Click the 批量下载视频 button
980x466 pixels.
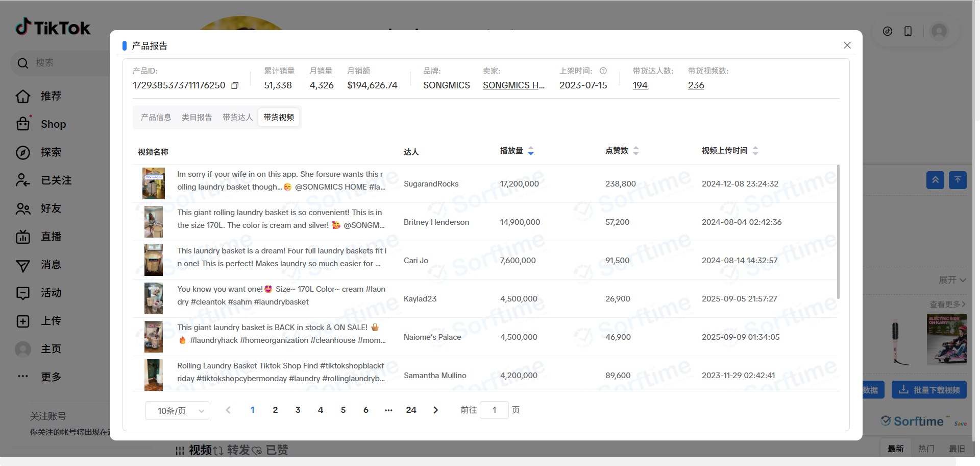pyautogui.click(x=929, y=390)
